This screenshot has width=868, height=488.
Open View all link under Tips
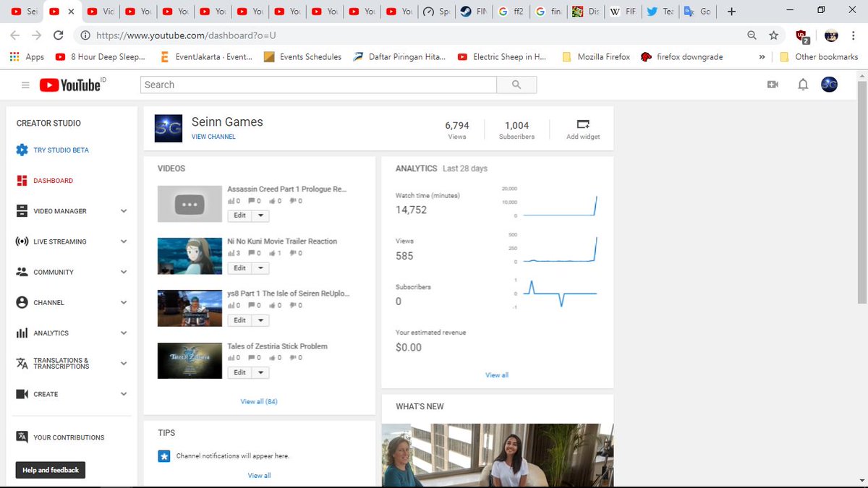click(x=259, y=476)
